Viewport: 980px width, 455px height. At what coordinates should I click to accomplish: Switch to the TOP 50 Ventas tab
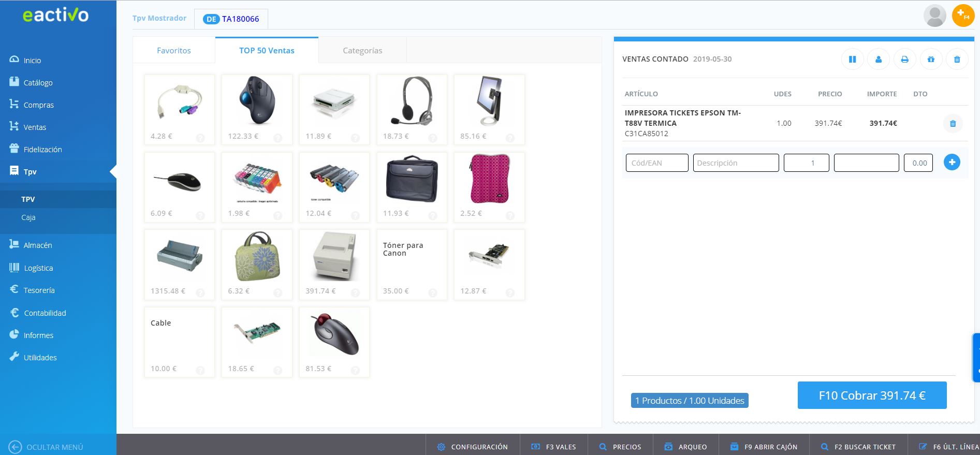267,50
